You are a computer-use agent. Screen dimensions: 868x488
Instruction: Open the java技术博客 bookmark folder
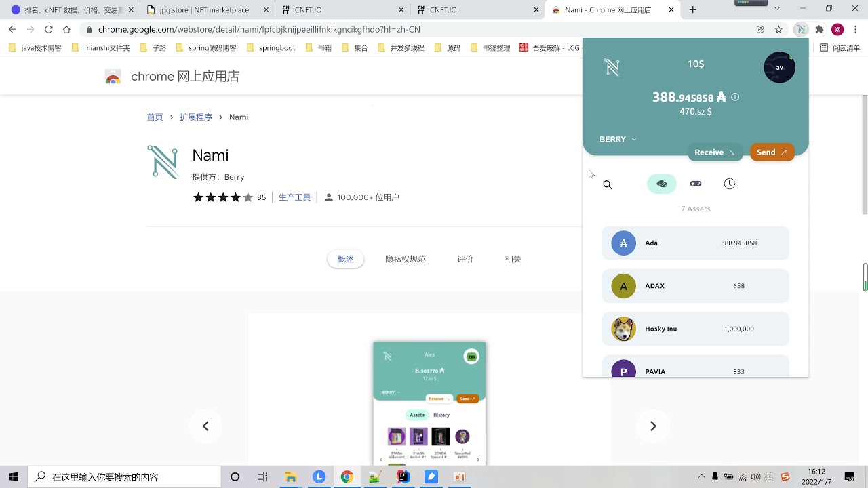point(35,48)
